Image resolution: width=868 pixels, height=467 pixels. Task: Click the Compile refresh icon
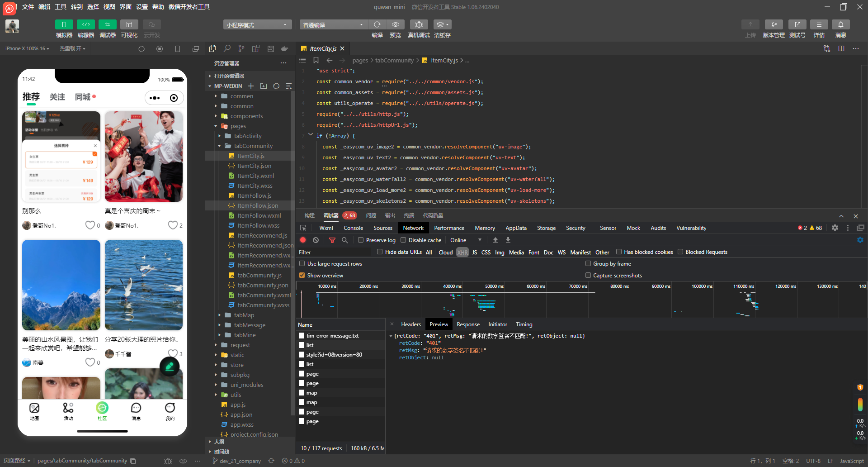click(377, 24)
